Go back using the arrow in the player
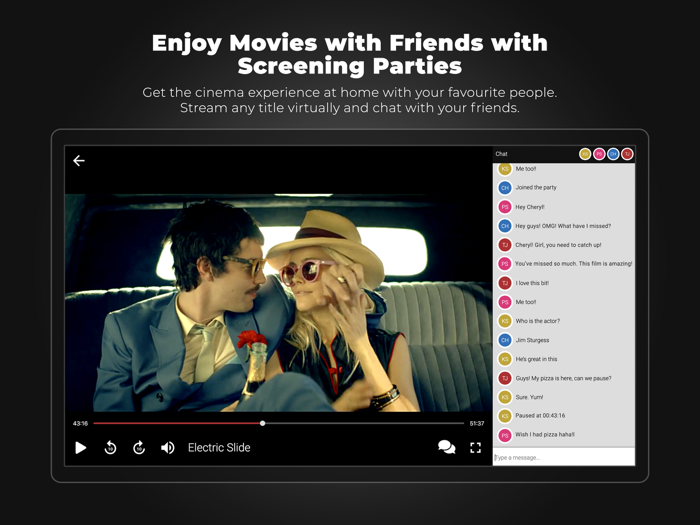The height and width of the screenshot is (525, 700). tap(79, 161)
